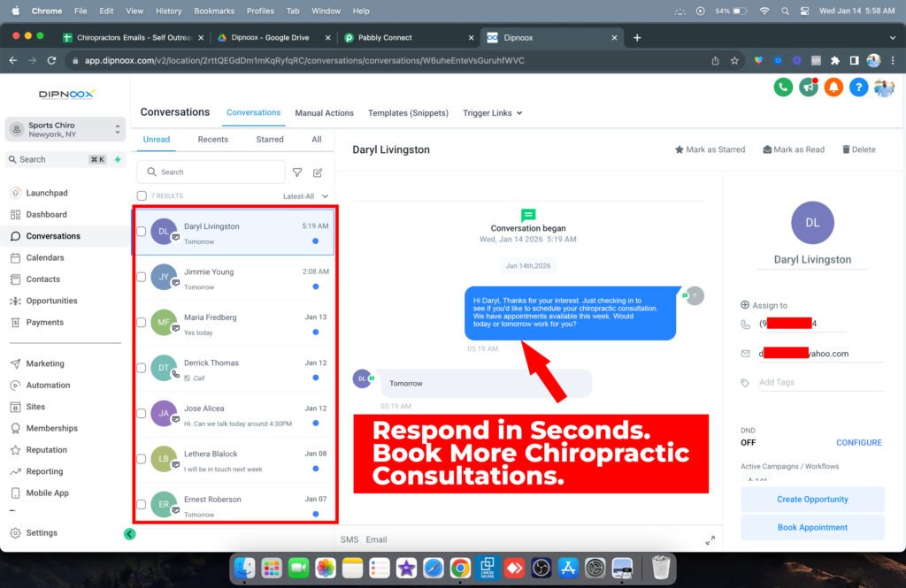Screen dimensions: 906x588
Task: Click the Assign to plus icon
Action: [x=745, y=305]
